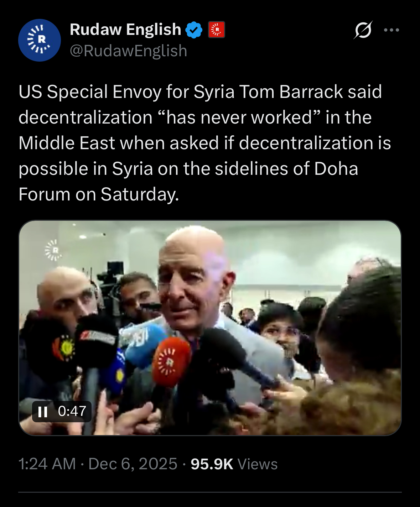Tap the "Doha" word in the post
Screen dimensions: 420x507
tap(336, 168)
